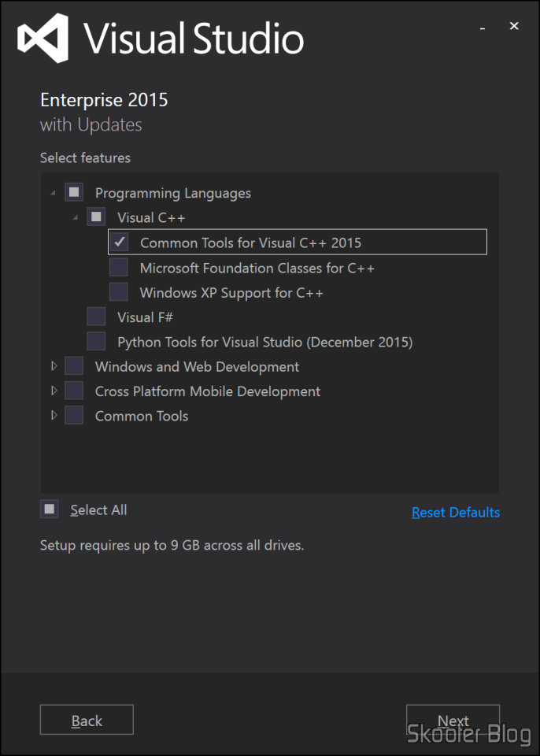
Task: Enable Microsoft Foundation Classes for C++
Action: [x=118, y=266]
